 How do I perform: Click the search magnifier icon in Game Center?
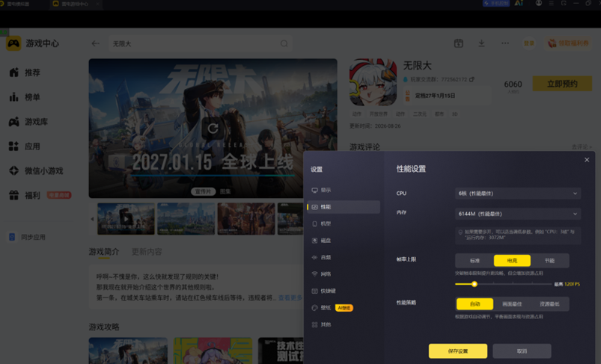click(x=284, y=43)
